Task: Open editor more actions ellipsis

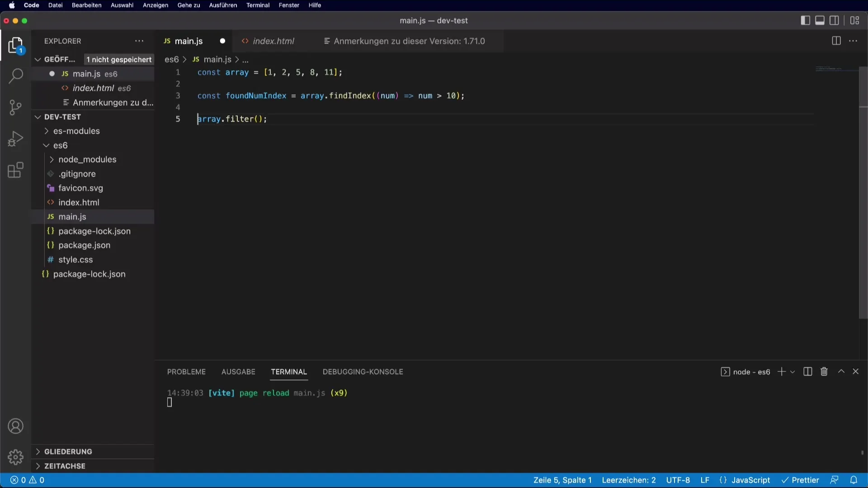Action: pos(853,41)
